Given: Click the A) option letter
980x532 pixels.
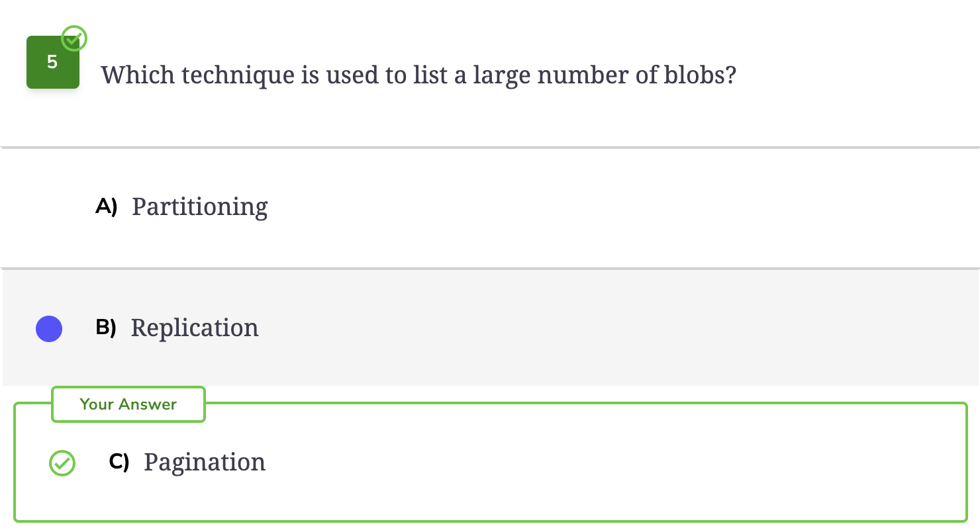Looking at the screenshot, I should (107, 207).
